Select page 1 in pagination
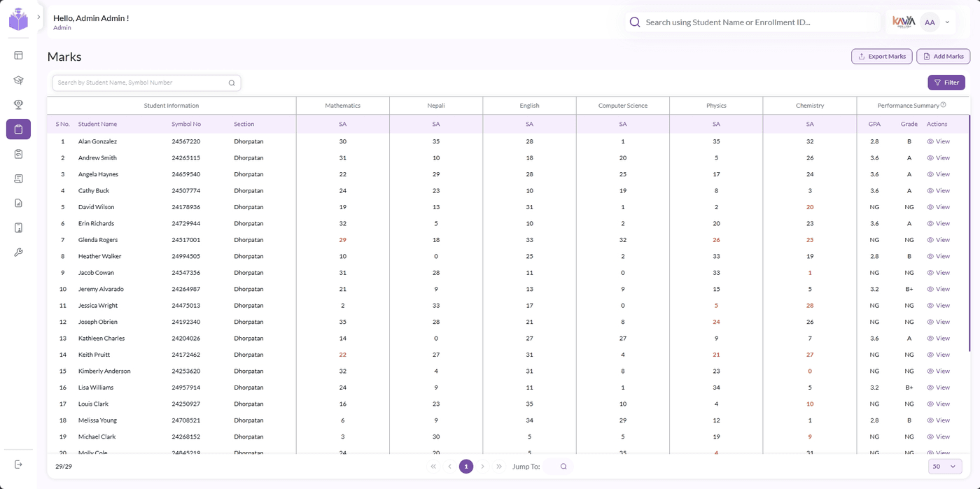980x489 pixels. [466, 467]
